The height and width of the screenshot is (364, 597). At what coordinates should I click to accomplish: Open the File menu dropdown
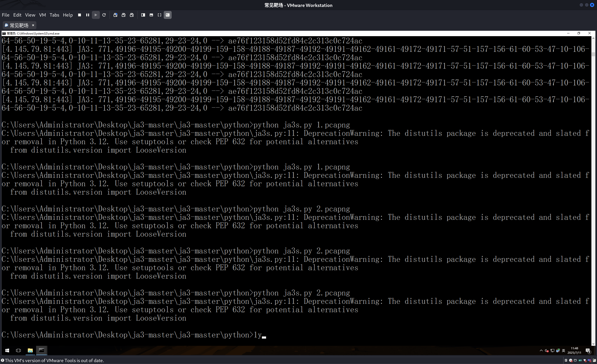[6, 15]
